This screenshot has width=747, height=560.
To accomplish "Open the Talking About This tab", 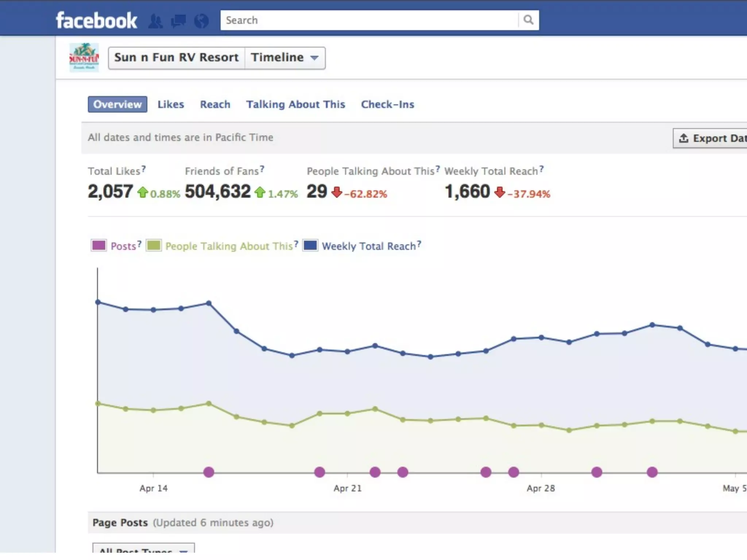I will [295, 104].
